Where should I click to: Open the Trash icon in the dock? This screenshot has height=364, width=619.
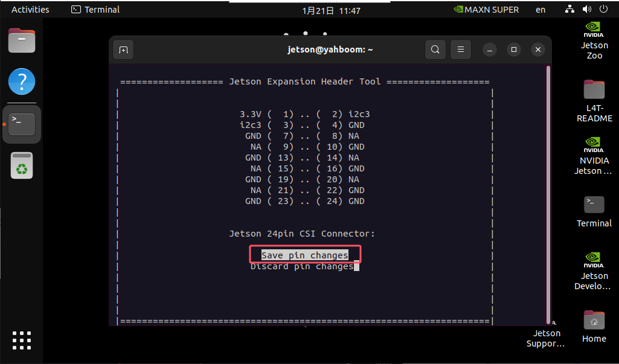pyautogui.click(x=22, y=165)
